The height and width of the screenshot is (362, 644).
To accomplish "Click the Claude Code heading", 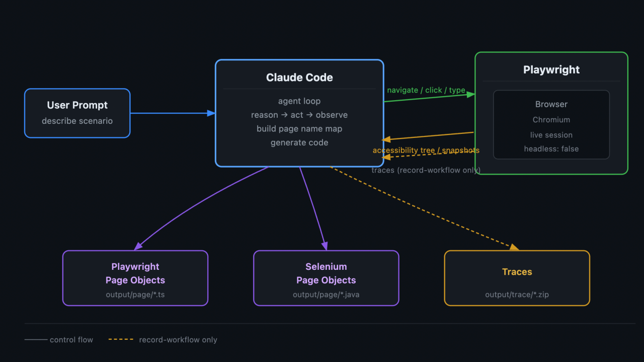I will point(299,78).
